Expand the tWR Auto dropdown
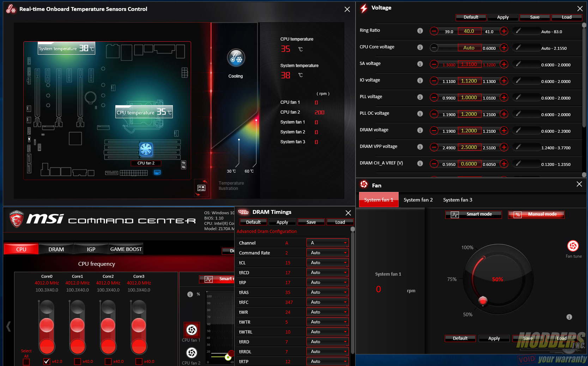588x366 pixels. 328,312
